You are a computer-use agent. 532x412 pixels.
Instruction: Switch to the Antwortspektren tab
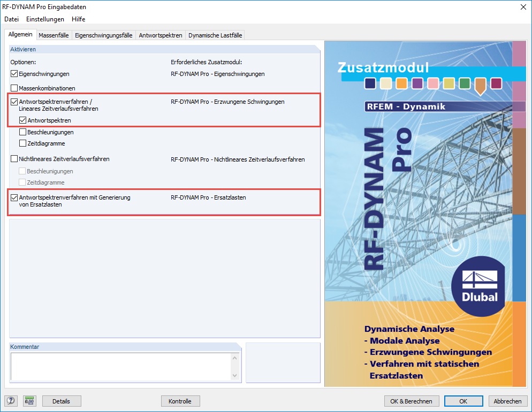161,35
